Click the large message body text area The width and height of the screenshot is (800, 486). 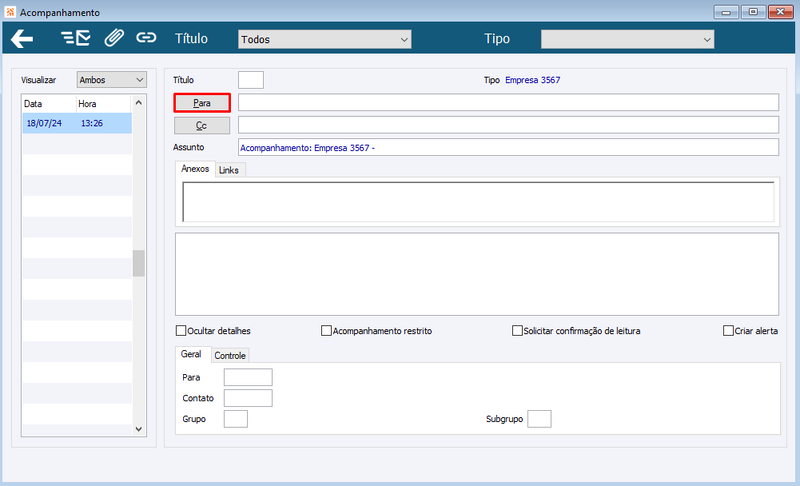click(x=477, y=274)
